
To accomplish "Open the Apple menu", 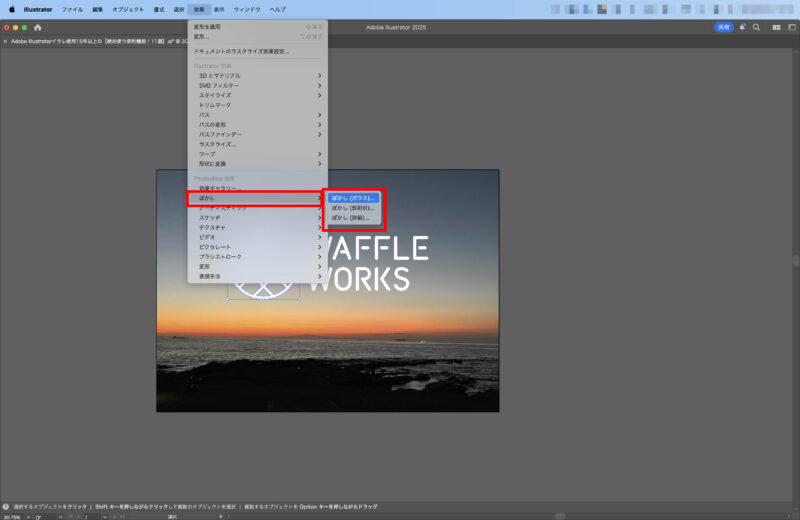I will [12, 9].
